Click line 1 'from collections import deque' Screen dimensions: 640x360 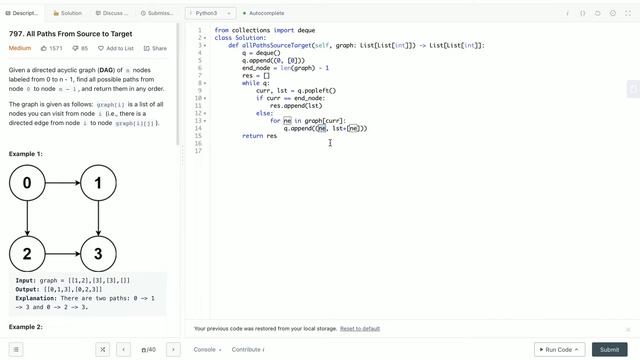click(264, 30)
